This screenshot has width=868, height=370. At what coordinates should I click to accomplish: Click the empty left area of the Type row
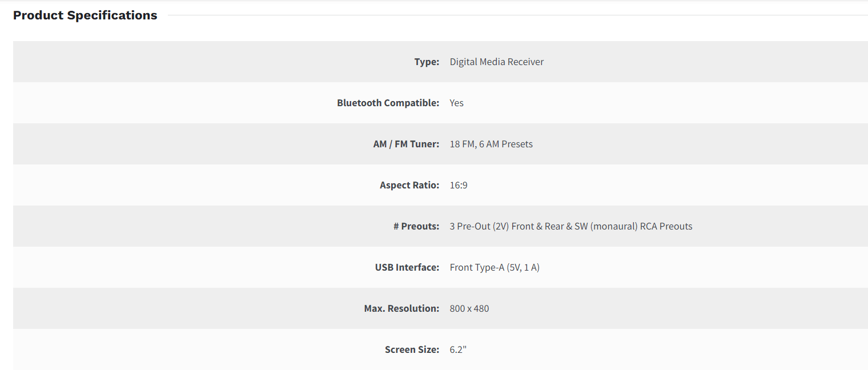pos(171,62)
